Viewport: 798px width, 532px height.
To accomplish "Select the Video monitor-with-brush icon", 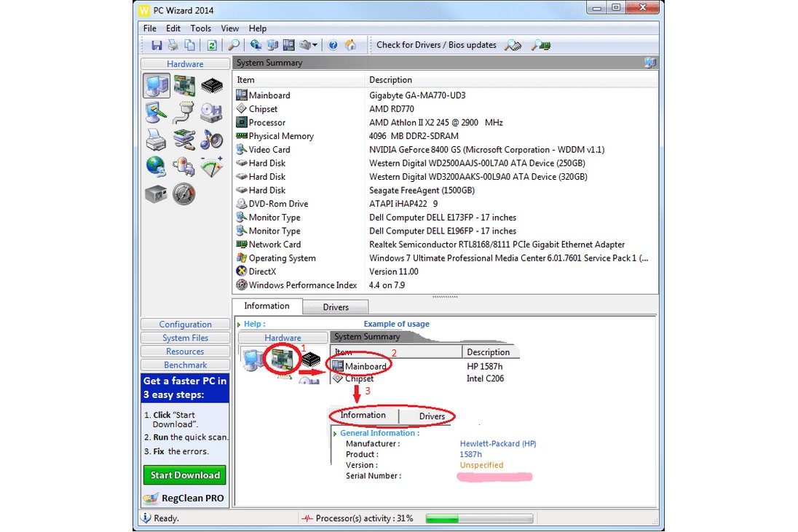I will tap(156, 112).
